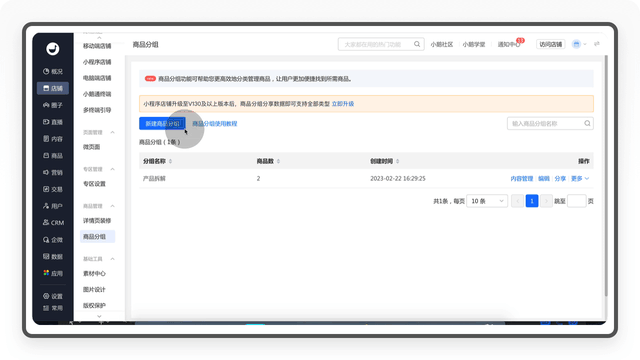Viewport: 640px width, 360px height.
Task: Open the 内容 content section
Action: (x=53, y=139)
